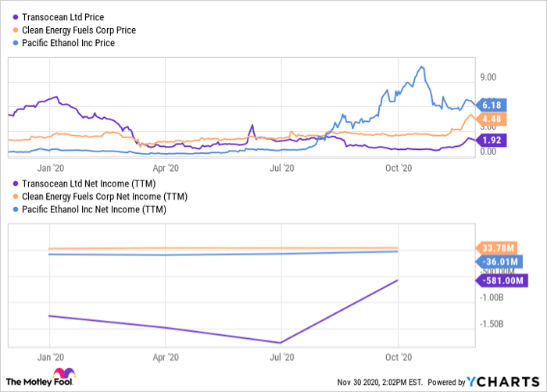Toggle the Transocean Ltd Price legend label
The width and height of the screenshot is (547, 392).
tap(64, 17)
